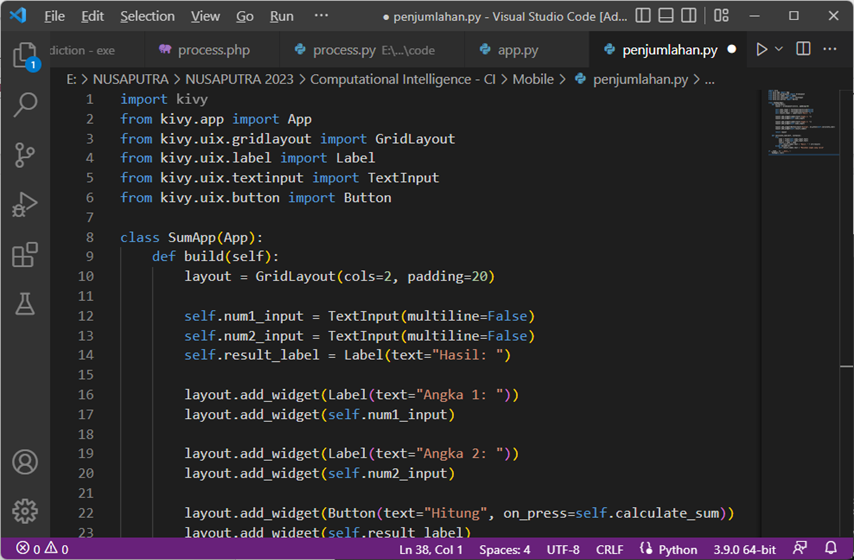Run the Python file with play button
The height and width of the screenshot is (560, 854).
coord(762,49)
